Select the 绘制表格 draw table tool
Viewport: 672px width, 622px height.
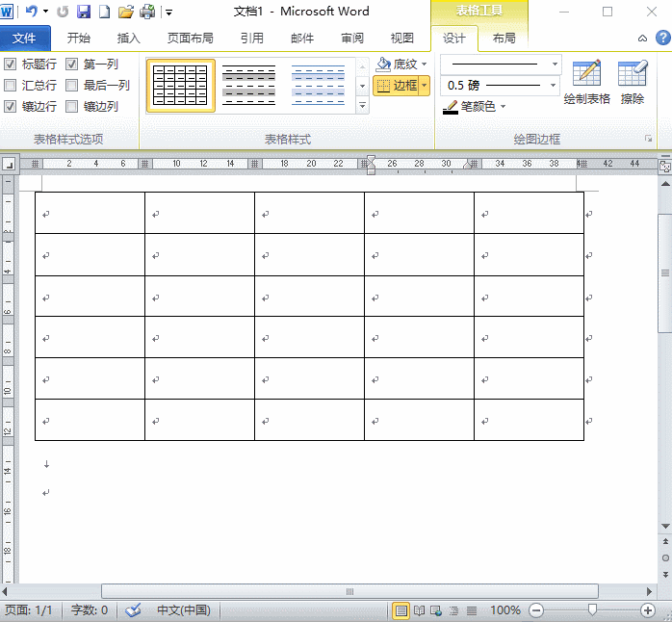pyautogui.click(x=586, y=82)
